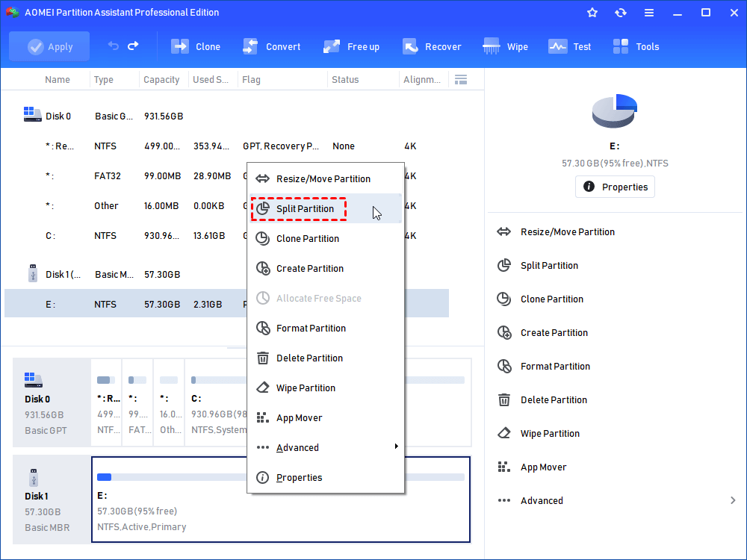
Task: Expand Advanced chevron in right panel
Action: (733, 500)
